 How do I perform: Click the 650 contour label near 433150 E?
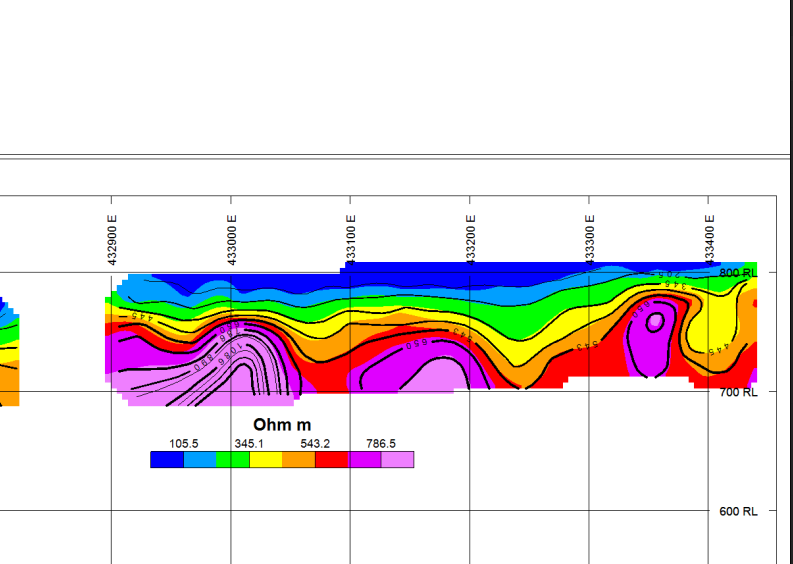417,343
